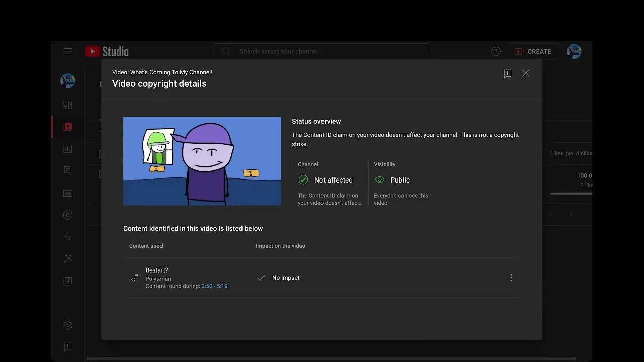Open Audio library in sidebar

coord(68,281)
